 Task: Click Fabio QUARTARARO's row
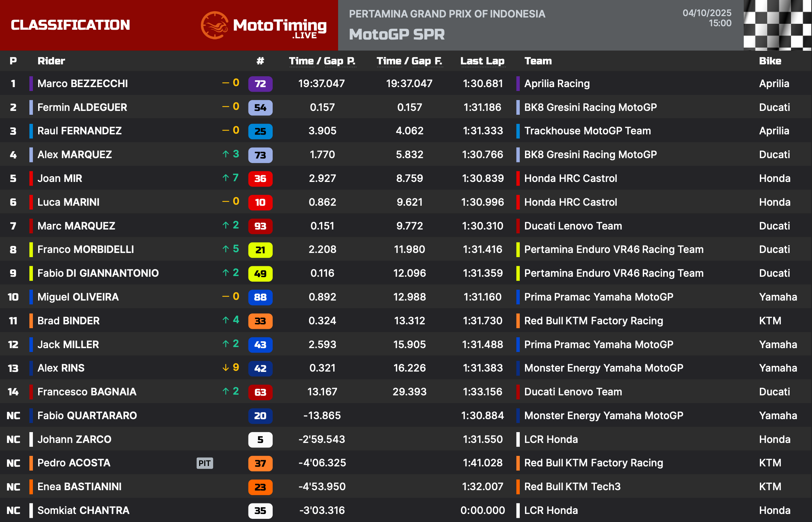pyautogui.click(x=87, y=416)
